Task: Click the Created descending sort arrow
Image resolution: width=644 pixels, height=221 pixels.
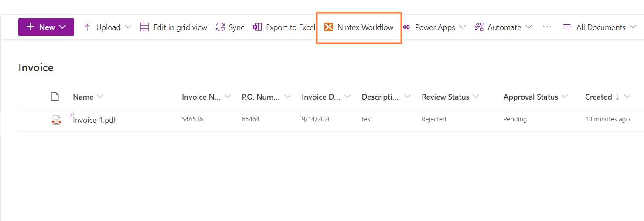Action: pyautogui.click(x=617, y=97)
